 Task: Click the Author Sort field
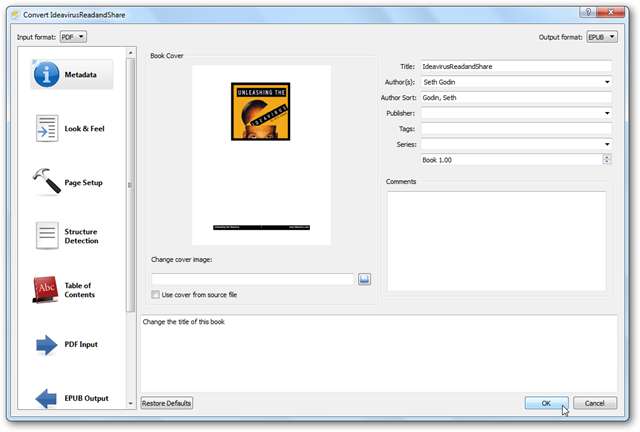(516, 98)
